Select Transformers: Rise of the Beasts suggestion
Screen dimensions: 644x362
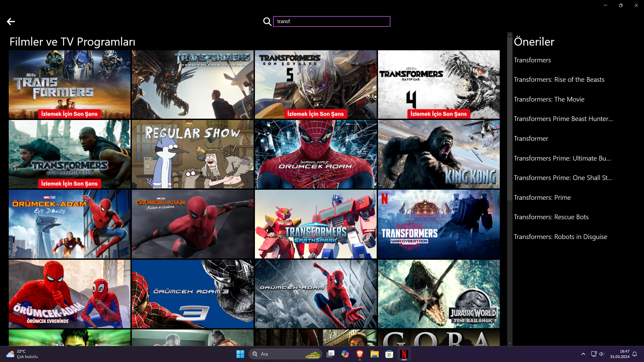coord(559,80)
